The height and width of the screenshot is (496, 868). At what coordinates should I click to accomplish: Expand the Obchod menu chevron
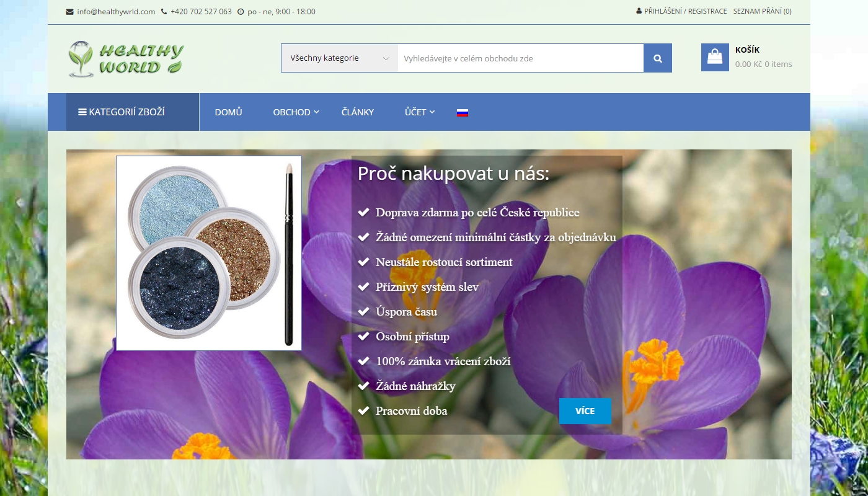[316, 112]
